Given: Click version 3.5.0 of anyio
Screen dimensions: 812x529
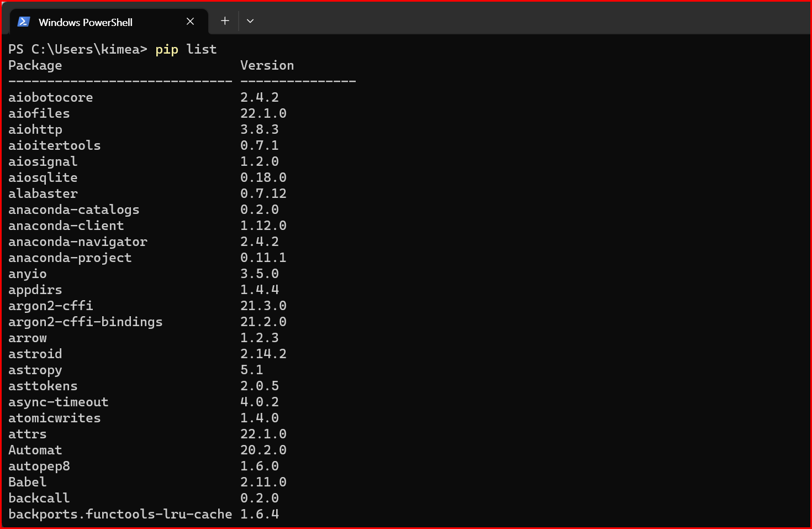Looking at the screenshot, I should [x=259, y=274].
